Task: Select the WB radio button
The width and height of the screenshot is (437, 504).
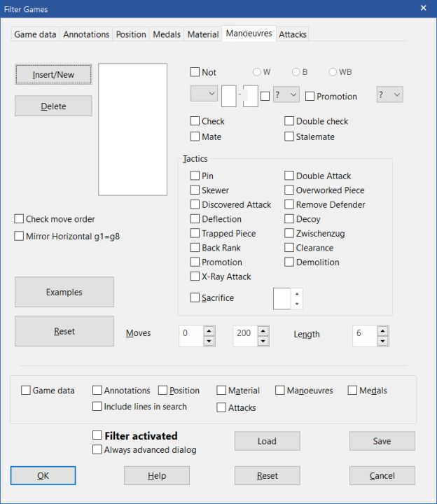Action: (x=333, y=72)
